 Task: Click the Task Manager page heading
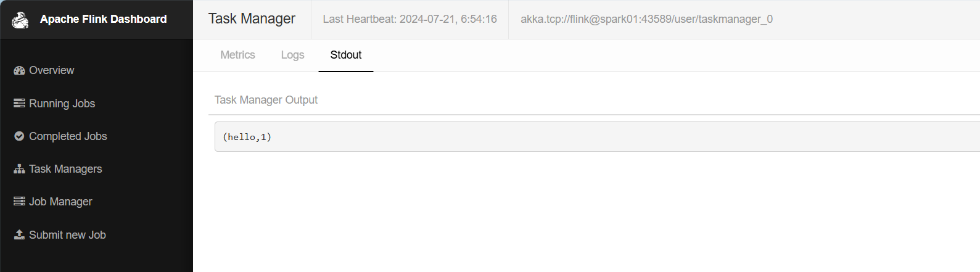click(x=252, y=19)
